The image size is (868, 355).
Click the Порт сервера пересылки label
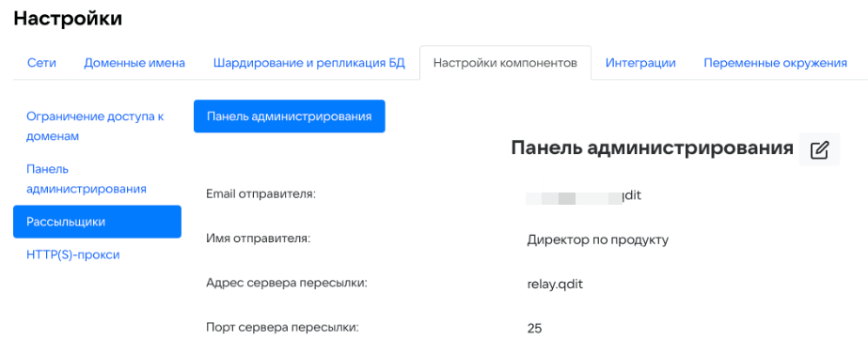(x=282, y=327)
